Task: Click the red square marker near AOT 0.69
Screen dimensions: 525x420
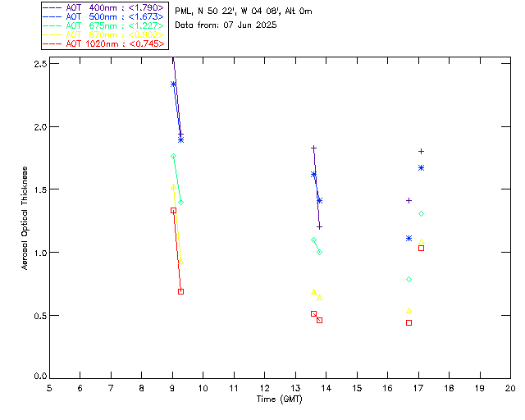Action: click(180, 292)
